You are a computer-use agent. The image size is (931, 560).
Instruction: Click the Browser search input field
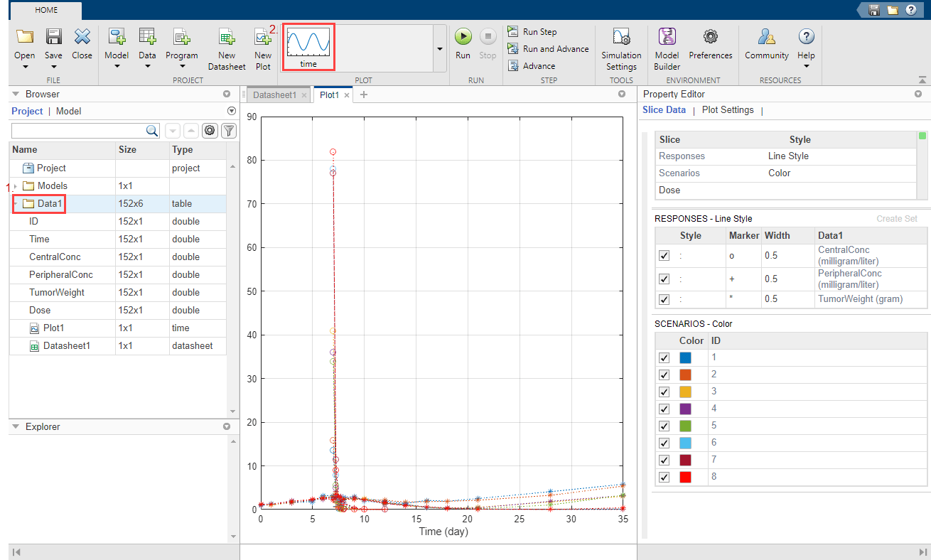pos(78,131)
